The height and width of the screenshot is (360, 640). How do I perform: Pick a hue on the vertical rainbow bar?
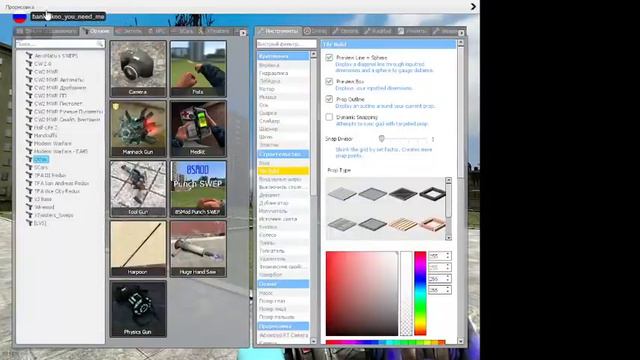click(420, 293)
